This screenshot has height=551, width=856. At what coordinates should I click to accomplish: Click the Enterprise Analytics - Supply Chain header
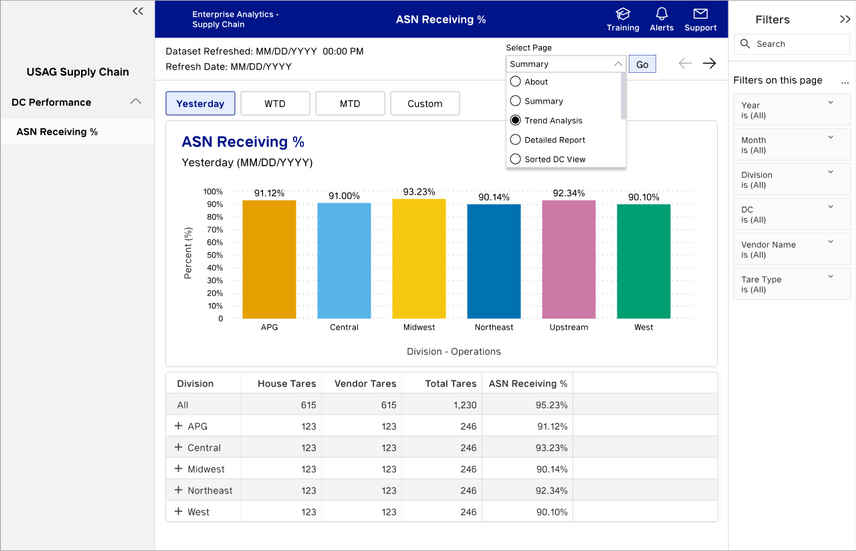click(x=235, y=19)
